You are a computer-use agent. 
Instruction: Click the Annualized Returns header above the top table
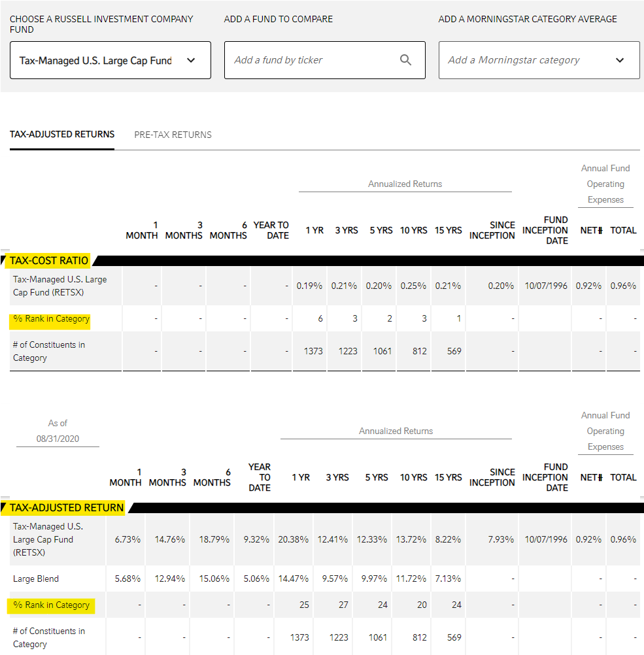[x=405, y=184]
